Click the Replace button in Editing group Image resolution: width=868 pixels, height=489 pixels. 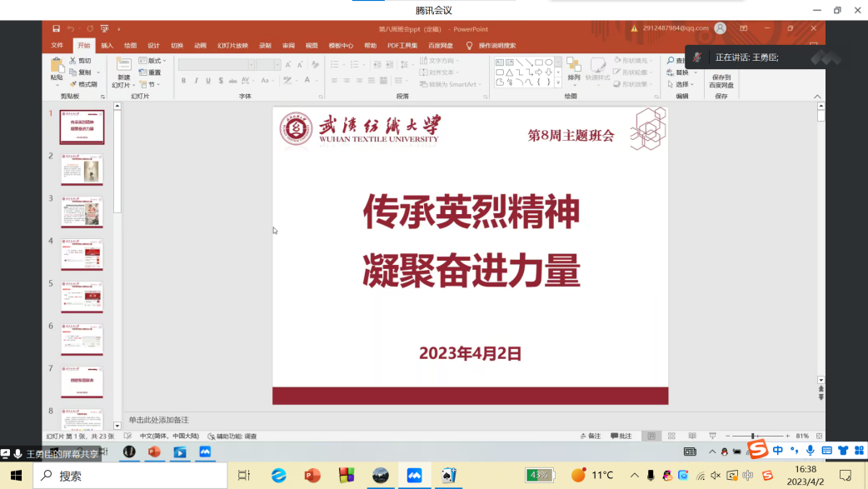click(678, 72)
